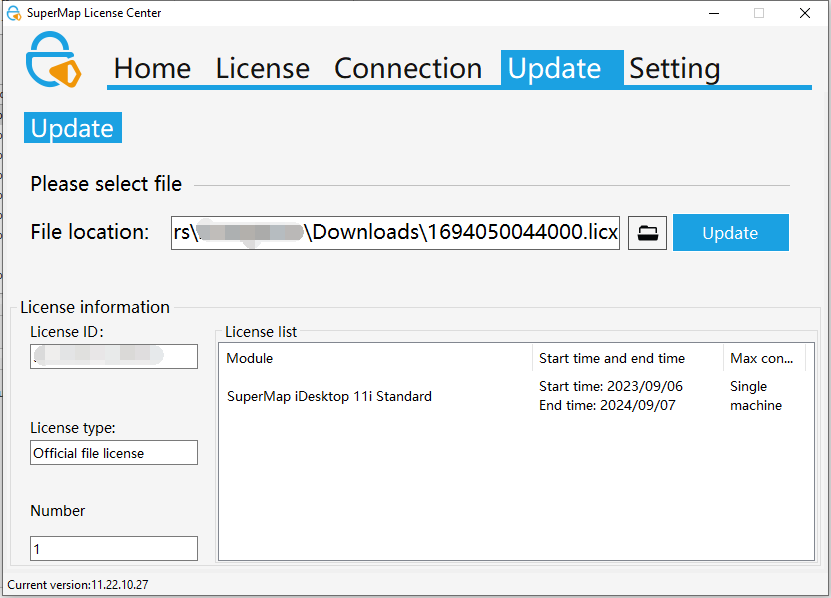Click the truncated Max con... column header
The width and height of the screenshot is (831, 598).
pos(765,358)
